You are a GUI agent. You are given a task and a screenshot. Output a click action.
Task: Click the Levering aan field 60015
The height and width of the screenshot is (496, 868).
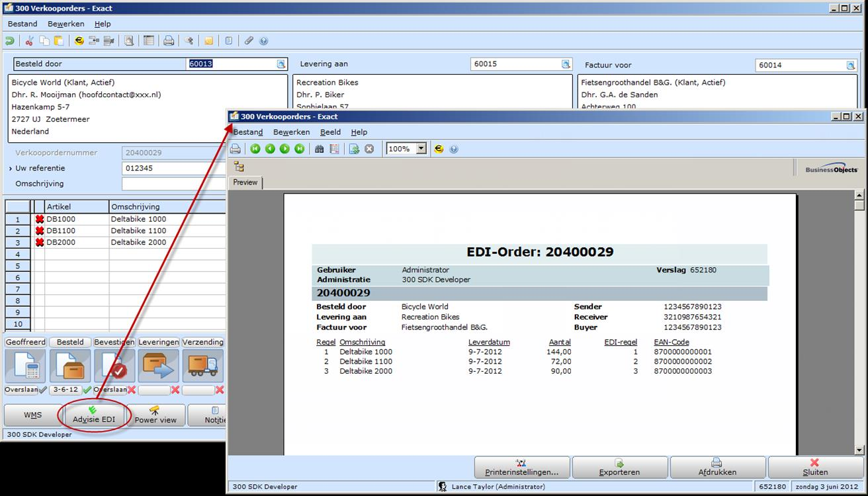point(516,64)
